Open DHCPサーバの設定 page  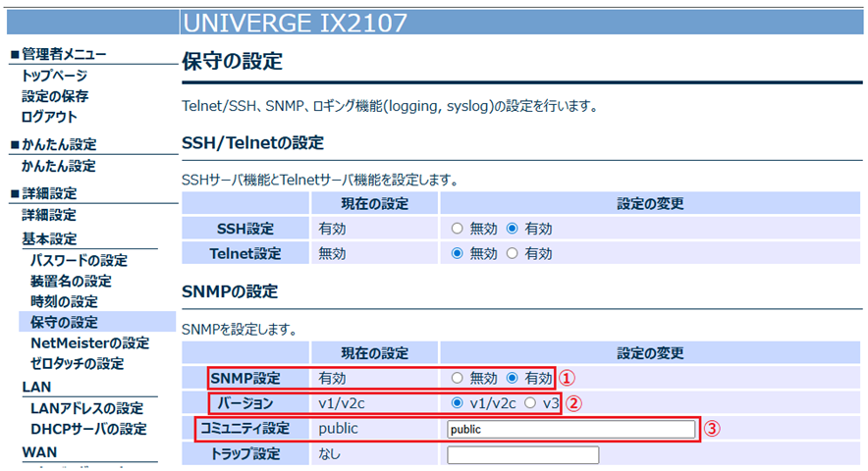coord(88,429)
